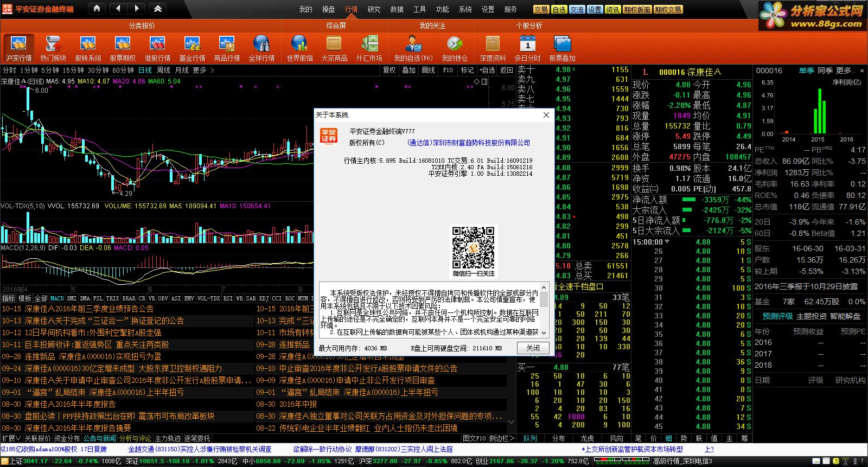Click the back arrow navigation icon
Image resolution: width=868 pixels, height=467 pixels.
(x=118, y=9)
